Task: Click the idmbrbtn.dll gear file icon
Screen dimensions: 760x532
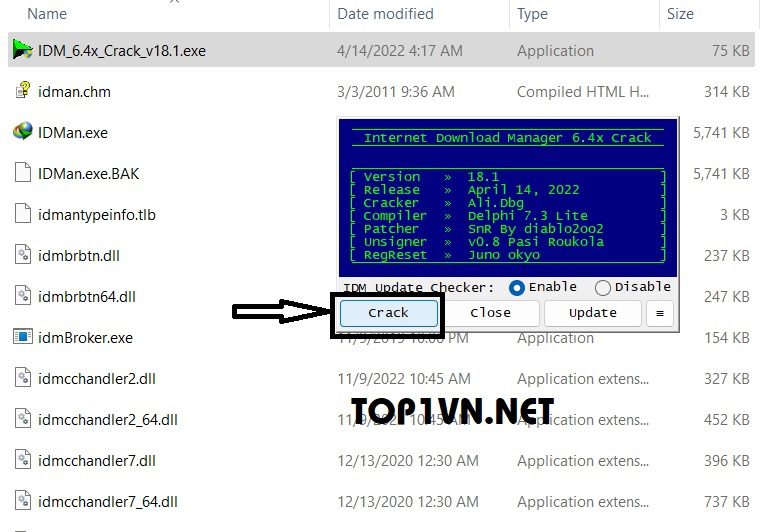Action: pos(23,255)
